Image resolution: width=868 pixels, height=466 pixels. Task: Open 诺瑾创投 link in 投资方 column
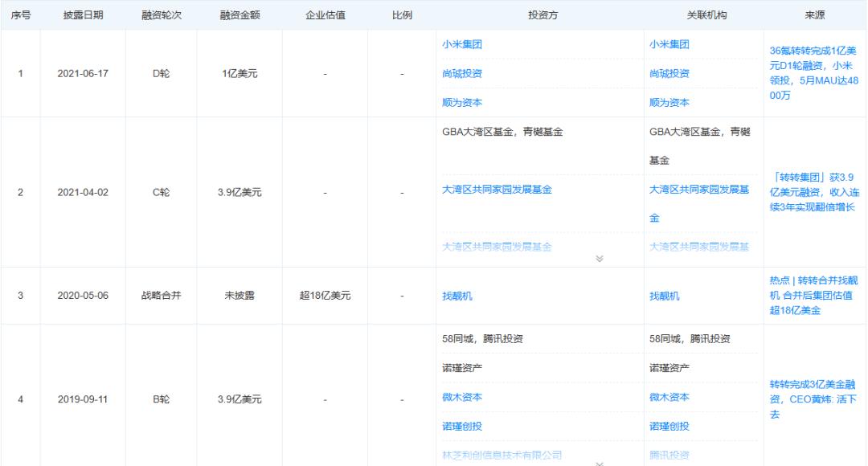tap(461, 426)
